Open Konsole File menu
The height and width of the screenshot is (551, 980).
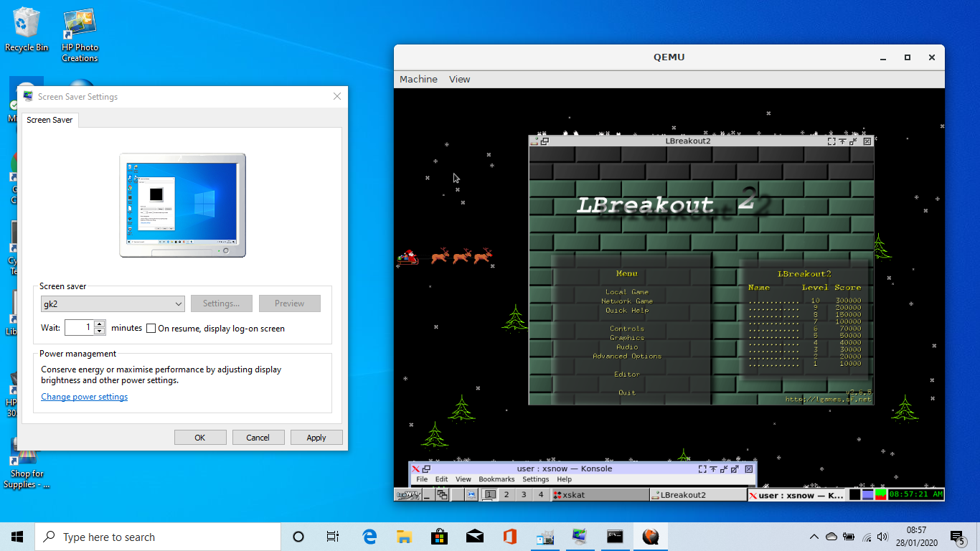[x=422, y=479]
